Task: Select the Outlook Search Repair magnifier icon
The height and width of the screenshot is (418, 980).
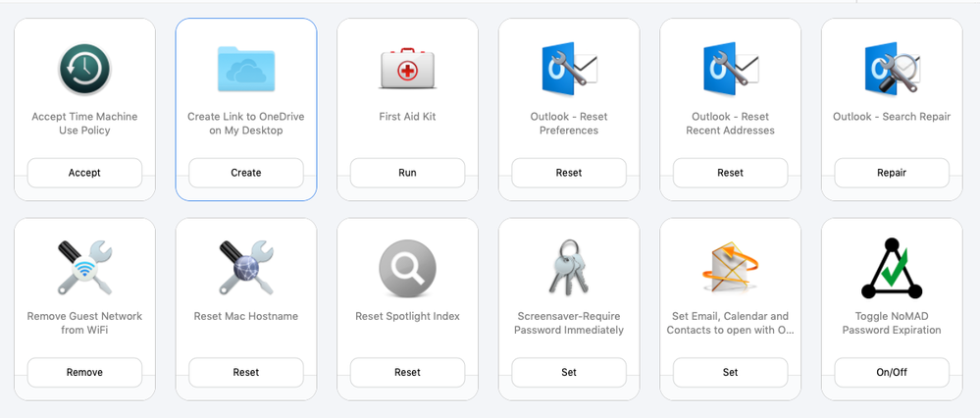Action: click(x=892, y=69)
